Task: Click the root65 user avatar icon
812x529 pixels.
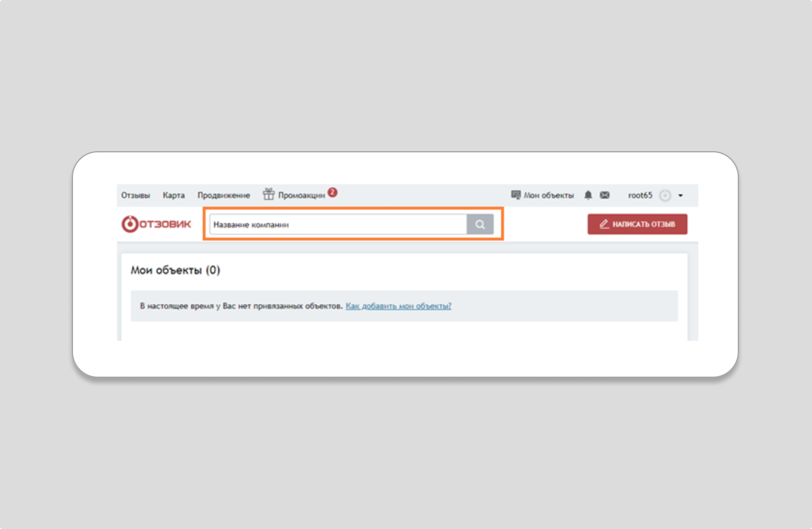Action: 665,196
